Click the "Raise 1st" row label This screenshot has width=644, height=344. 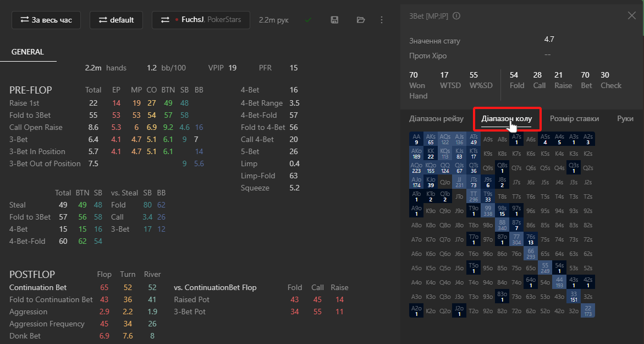[24, 103]
